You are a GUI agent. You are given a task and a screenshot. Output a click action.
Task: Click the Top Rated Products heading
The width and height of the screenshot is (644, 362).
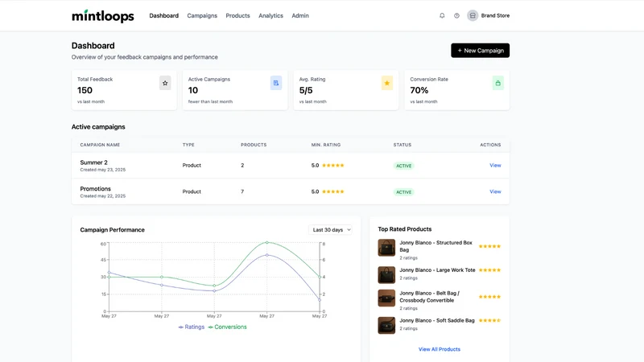click(x=405, y=229)
